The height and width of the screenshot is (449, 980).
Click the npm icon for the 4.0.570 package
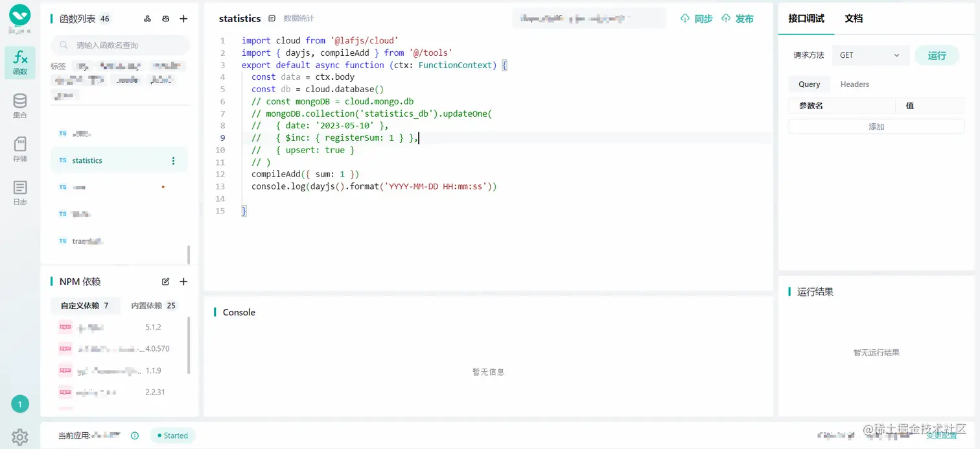[x=65, y=348]
